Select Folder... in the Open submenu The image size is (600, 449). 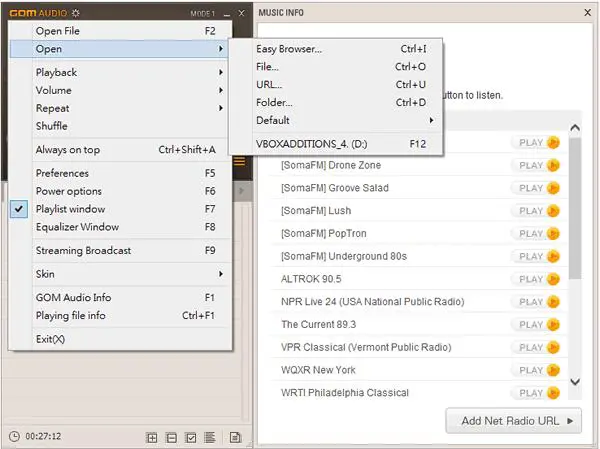point(336,103)
